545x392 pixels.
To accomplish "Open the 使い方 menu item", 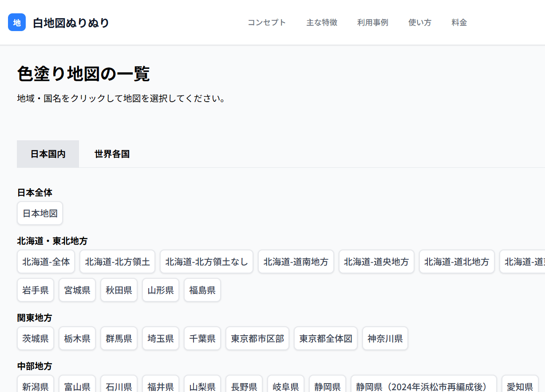I will pos(419,23).
